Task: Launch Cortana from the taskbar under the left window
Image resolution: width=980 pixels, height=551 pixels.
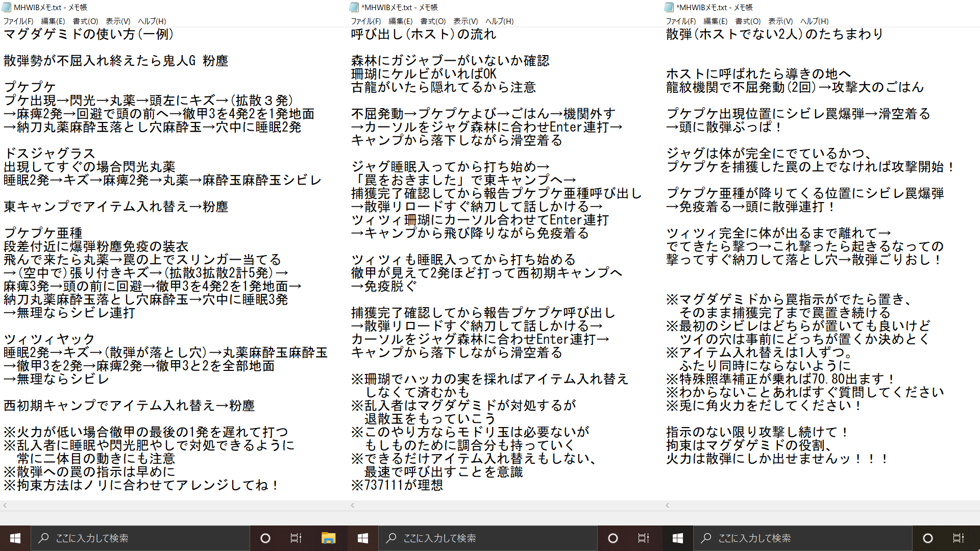Action: (265, 538)
